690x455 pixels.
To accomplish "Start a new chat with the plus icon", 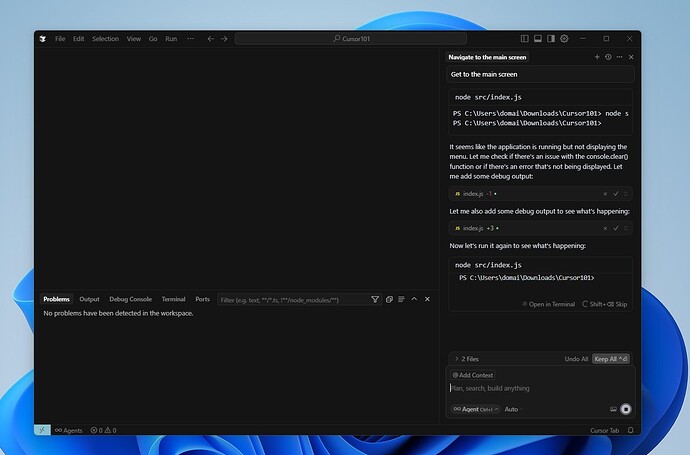I will click(x=597, y=57).
